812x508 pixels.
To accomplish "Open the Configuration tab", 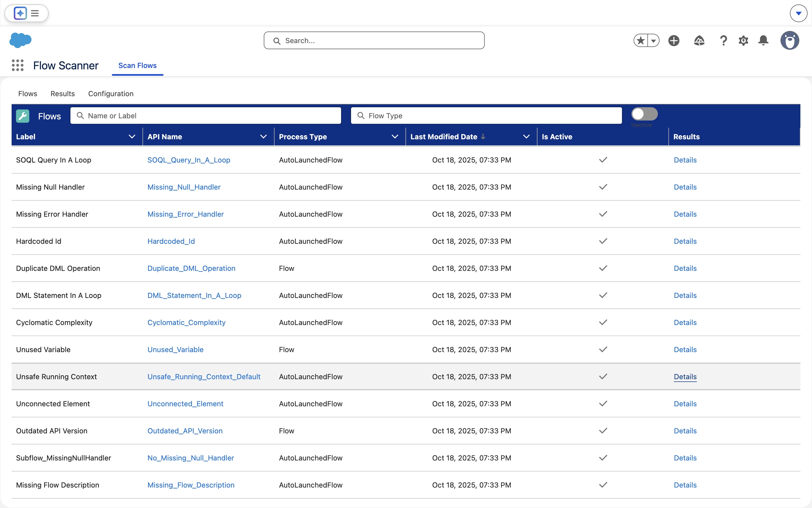I will point(111,94).
